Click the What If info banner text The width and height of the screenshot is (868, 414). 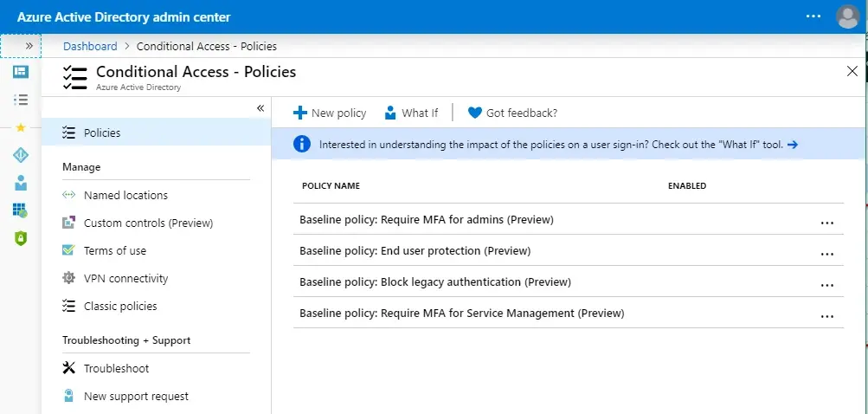tap(551, 145)
